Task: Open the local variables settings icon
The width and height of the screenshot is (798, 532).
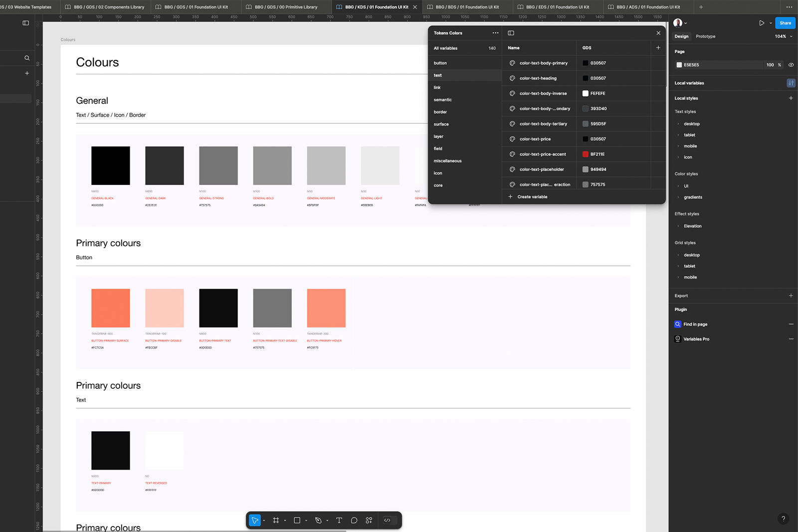Action: pyautogui.click(x=791, y=83)
